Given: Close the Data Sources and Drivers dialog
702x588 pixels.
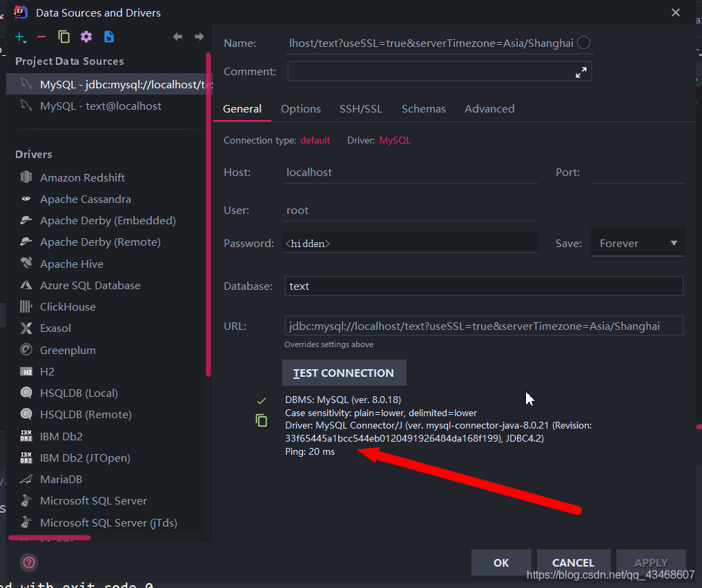Looking at the screenshot, I should 676,12.
